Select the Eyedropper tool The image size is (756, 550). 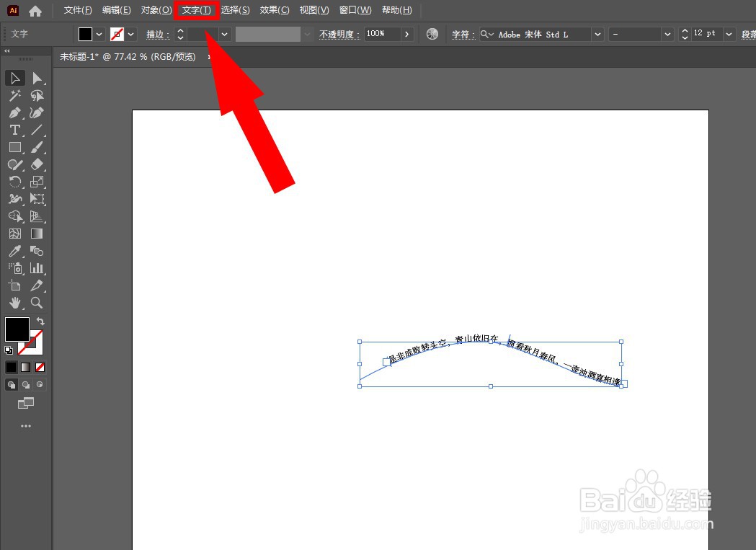pyautogui.click(x=15, y=252)
